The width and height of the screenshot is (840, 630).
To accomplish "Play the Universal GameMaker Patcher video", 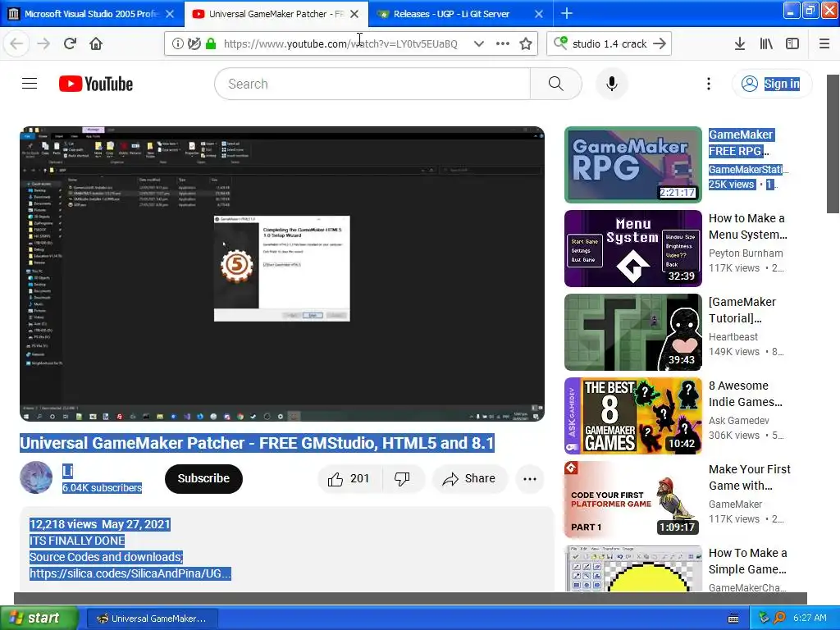I will (x=282, y=274).
